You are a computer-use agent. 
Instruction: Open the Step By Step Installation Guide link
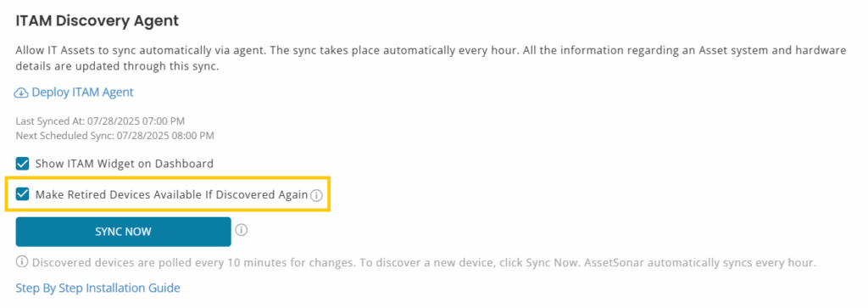(x=98, y=288)
